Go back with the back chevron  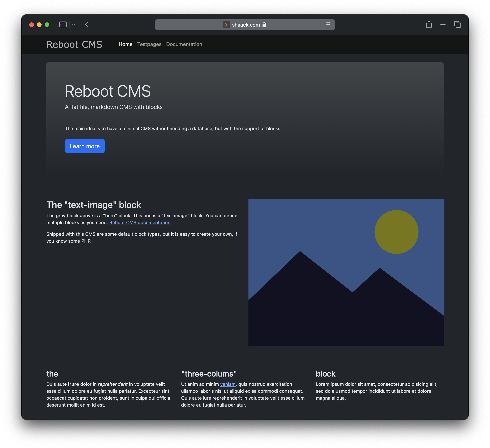tap(87, 25)
